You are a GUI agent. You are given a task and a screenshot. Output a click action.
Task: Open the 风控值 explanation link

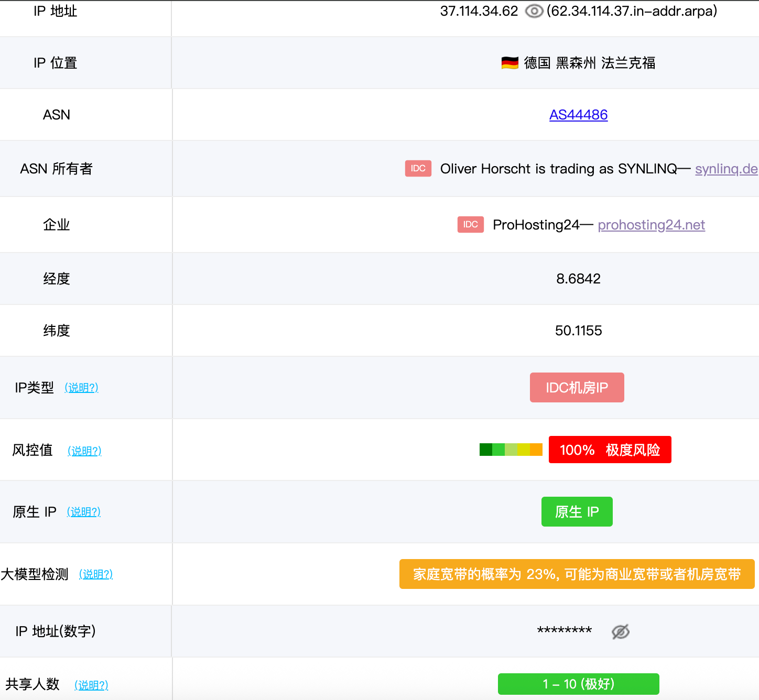(84, 451)
